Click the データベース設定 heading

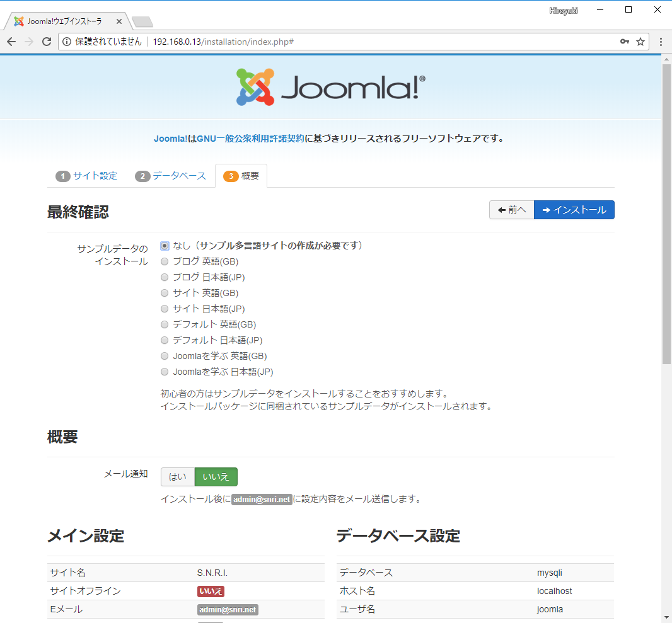pyautogui.click(x=398, y=536)
